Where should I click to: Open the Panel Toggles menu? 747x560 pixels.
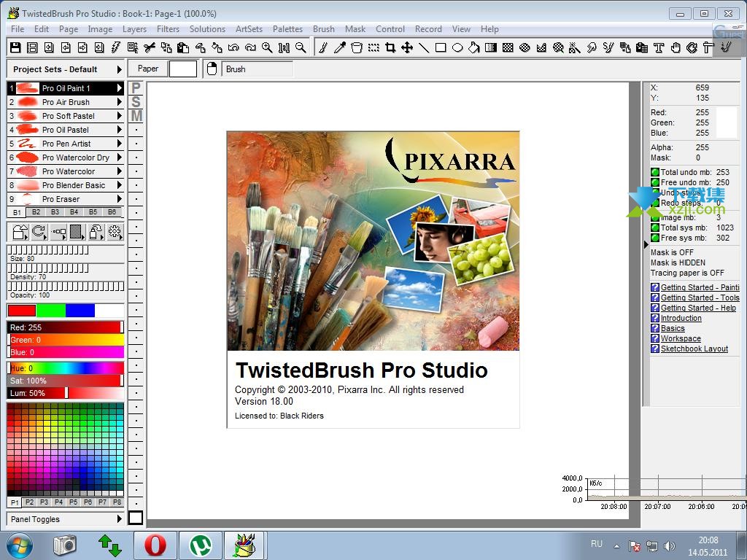(x=65, y=519)
